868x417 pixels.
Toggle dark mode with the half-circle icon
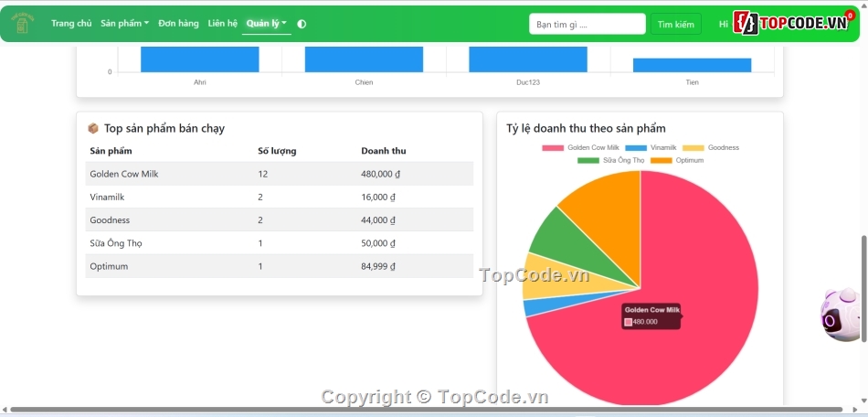coord(302,24)
